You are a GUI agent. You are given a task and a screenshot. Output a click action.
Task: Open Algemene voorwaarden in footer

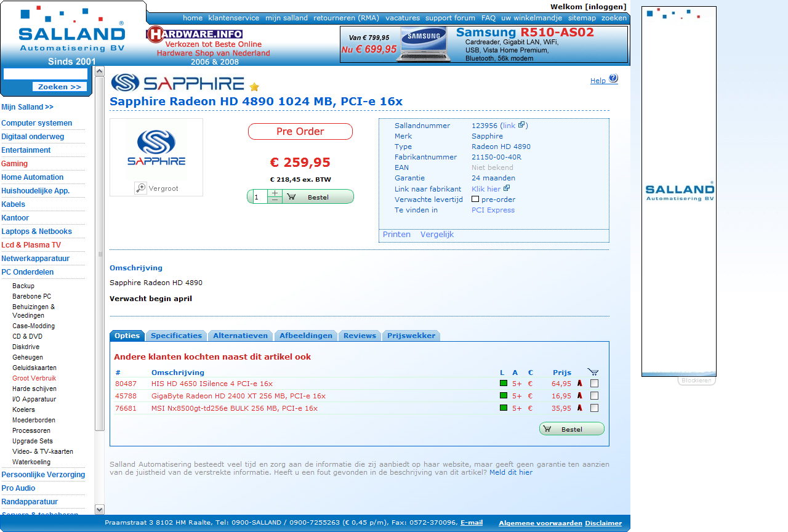541,523
